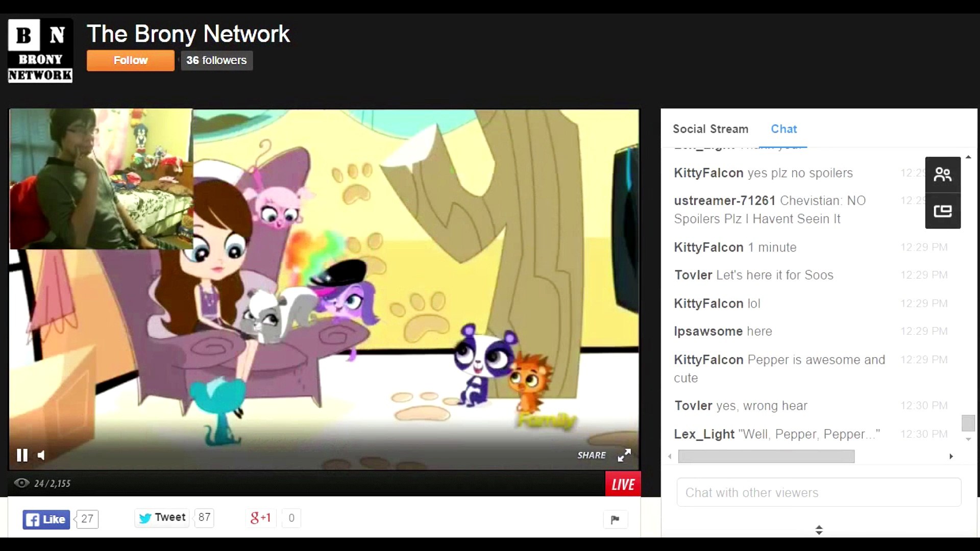
Task: Click the horizontal scroll left arrow in chat
Action: point(670,456)
